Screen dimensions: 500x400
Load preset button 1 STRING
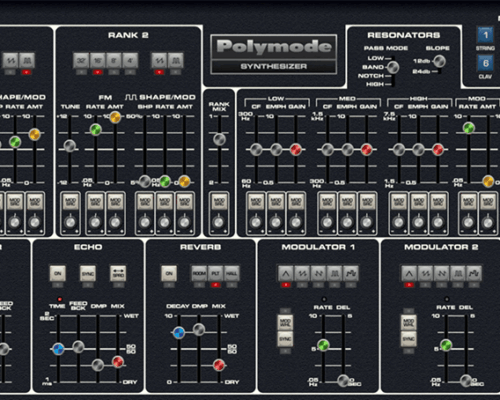pos(485,35)
